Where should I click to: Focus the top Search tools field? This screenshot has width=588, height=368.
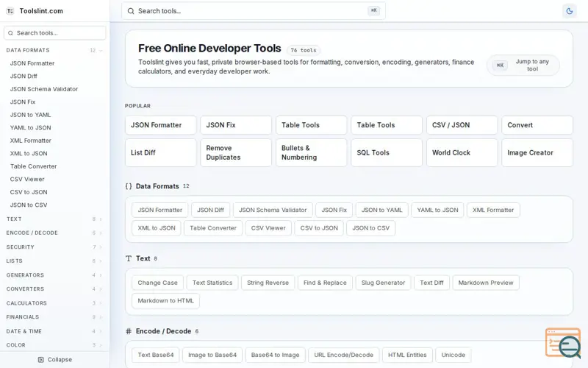(253, 11)
